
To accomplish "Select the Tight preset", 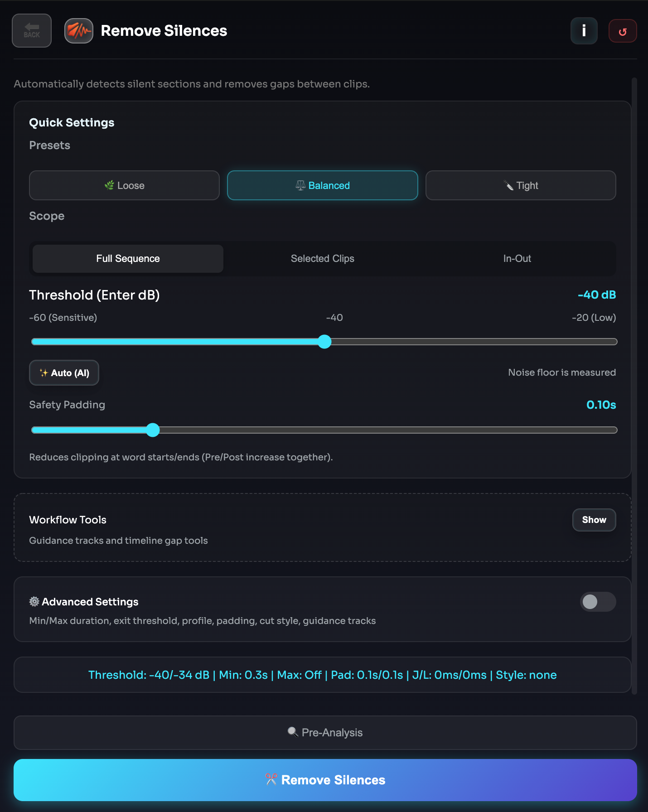I will pos(520,185).
